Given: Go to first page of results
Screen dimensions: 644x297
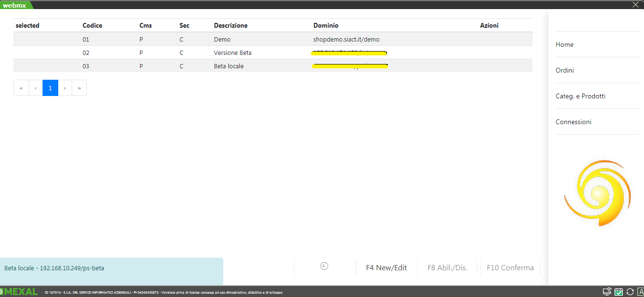Looking at the screenshot, I should [x=21, y=88].
